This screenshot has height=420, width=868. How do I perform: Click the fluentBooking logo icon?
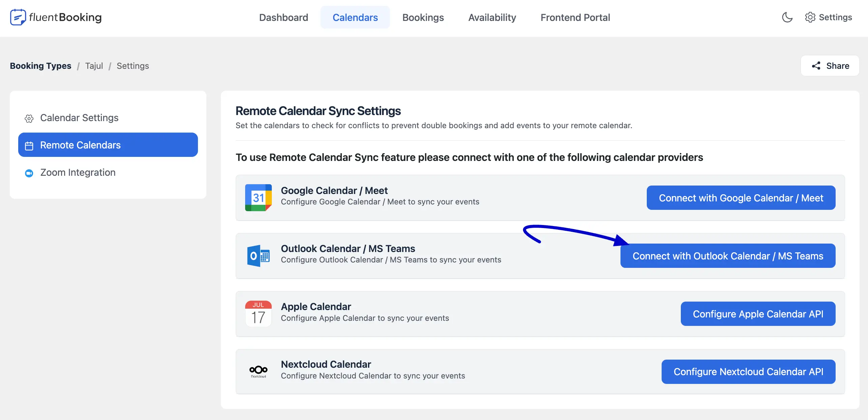18,17
